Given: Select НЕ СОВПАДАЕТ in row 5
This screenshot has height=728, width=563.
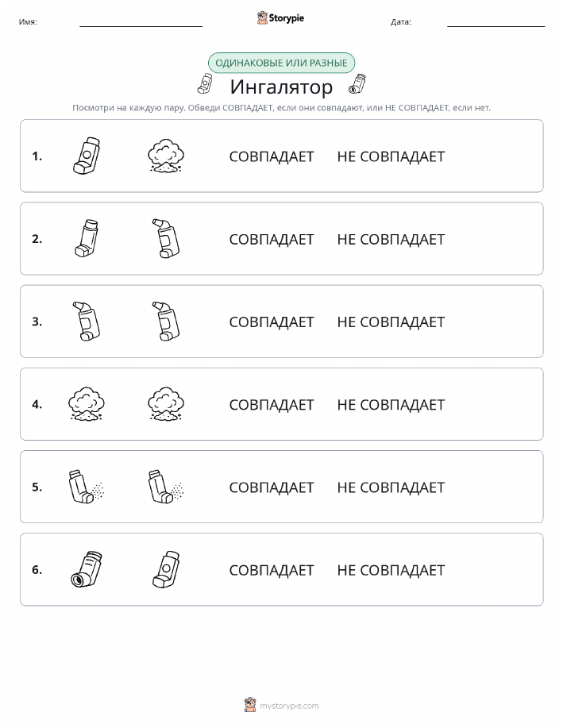Looking at the screenshot, I should (x=391, y=487).
